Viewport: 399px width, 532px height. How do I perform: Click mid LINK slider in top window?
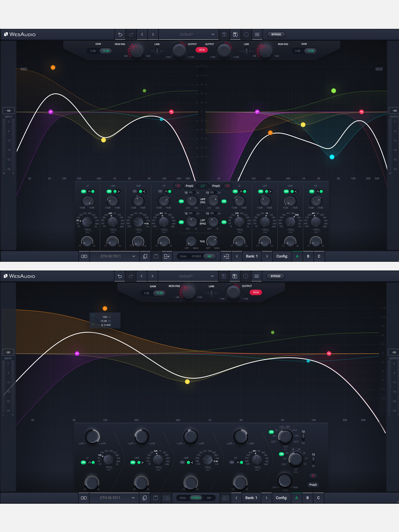coord(157,51)
